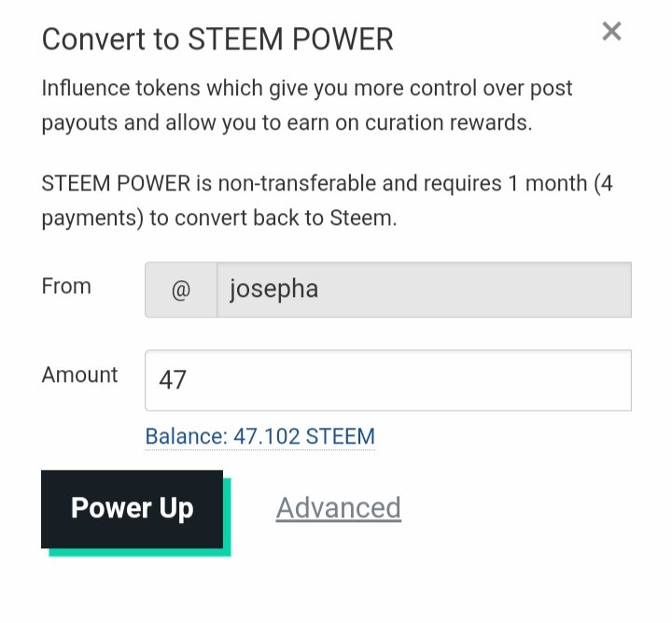This screenshot has width=672, height=623.
Task: Click the From label
Action: point(66,286)
